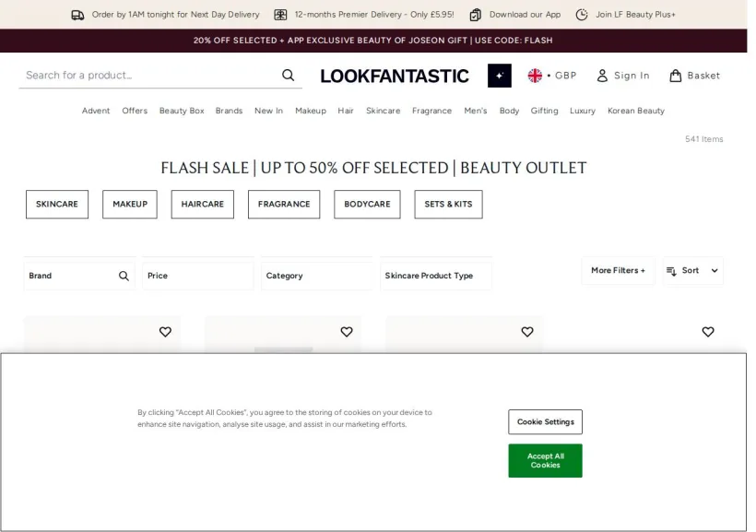Wishlist heart on first product card
The image size is (756, 532).
[165, 332]
